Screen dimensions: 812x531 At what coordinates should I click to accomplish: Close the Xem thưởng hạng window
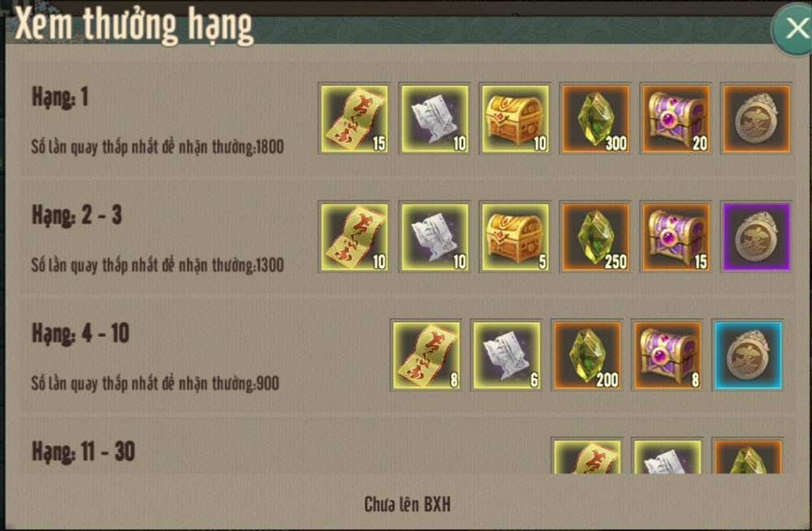coord(794,28)
